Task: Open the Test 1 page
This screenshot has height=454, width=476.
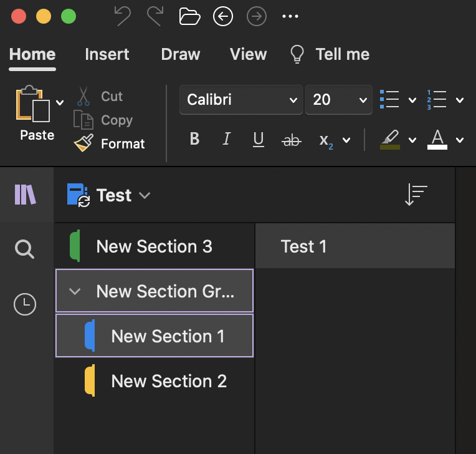Action: point(355,246)
